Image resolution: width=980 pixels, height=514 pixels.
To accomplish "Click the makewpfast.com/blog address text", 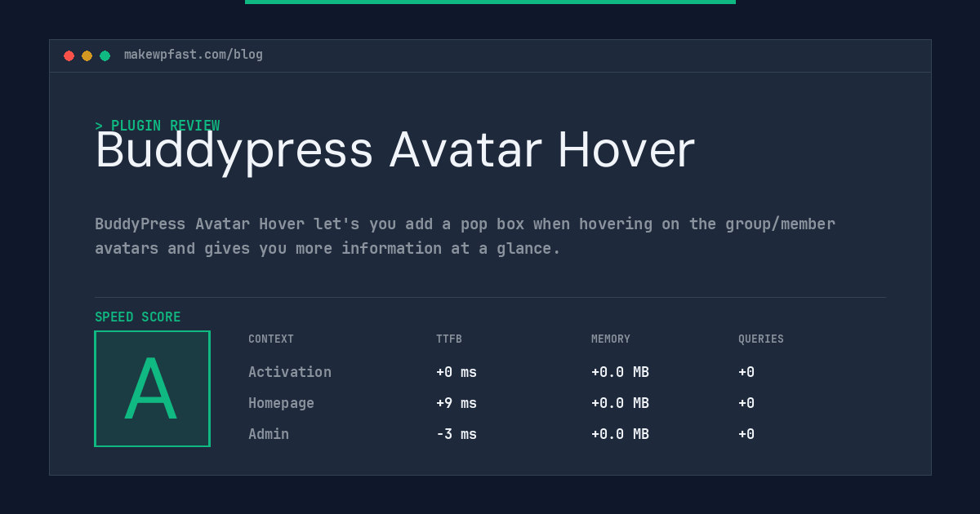I will [194, 55].
